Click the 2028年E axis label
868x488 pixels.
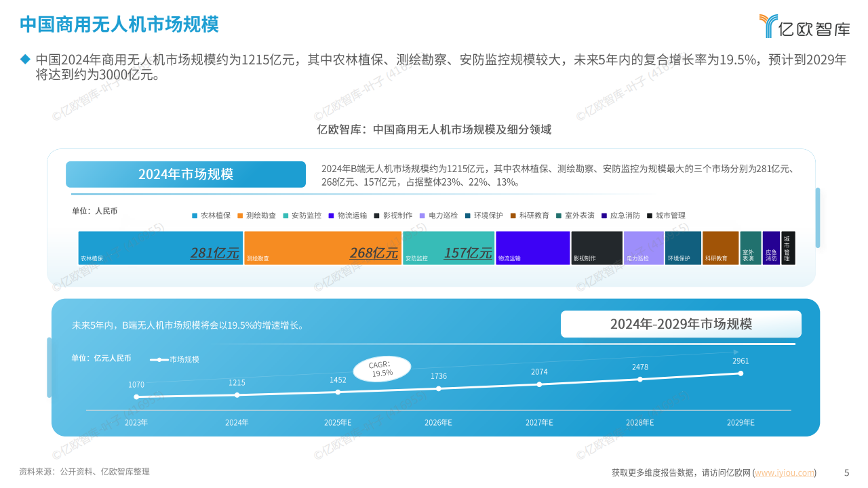(640, 422)
